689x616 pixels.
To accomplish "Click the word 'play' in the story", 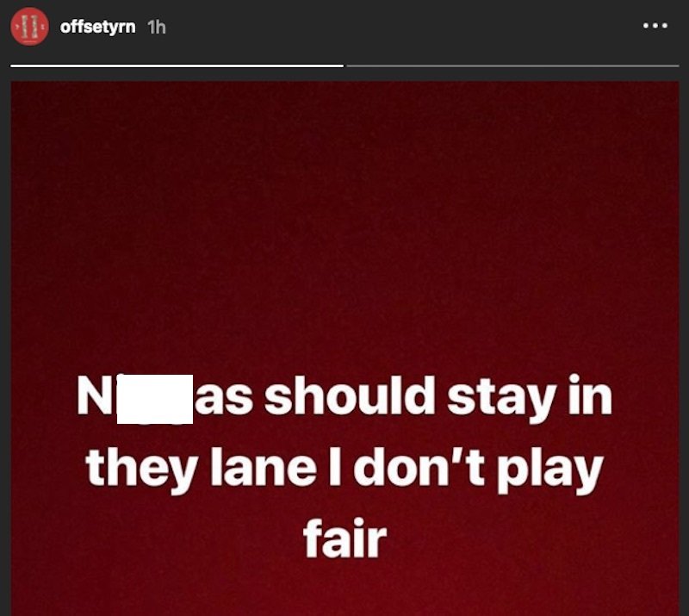I will [x=550, y=471].
